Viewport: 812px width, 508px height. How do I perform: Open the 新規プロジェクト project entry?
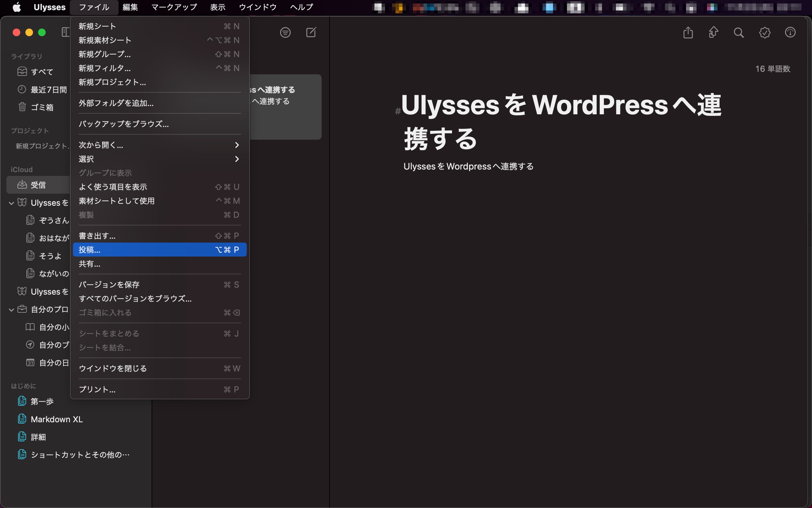click(42, 146)
